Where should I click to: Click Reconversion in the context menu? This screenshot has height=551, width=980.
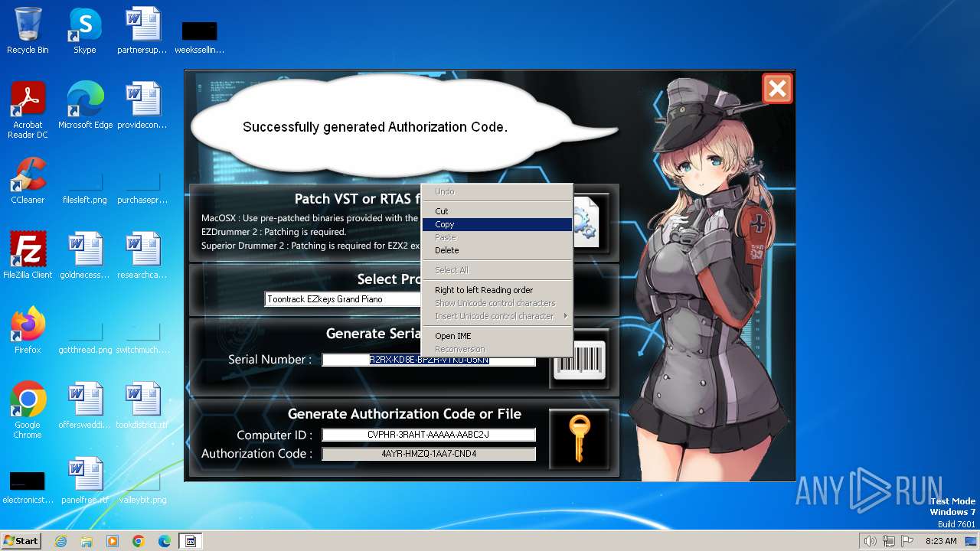(497, 349)
